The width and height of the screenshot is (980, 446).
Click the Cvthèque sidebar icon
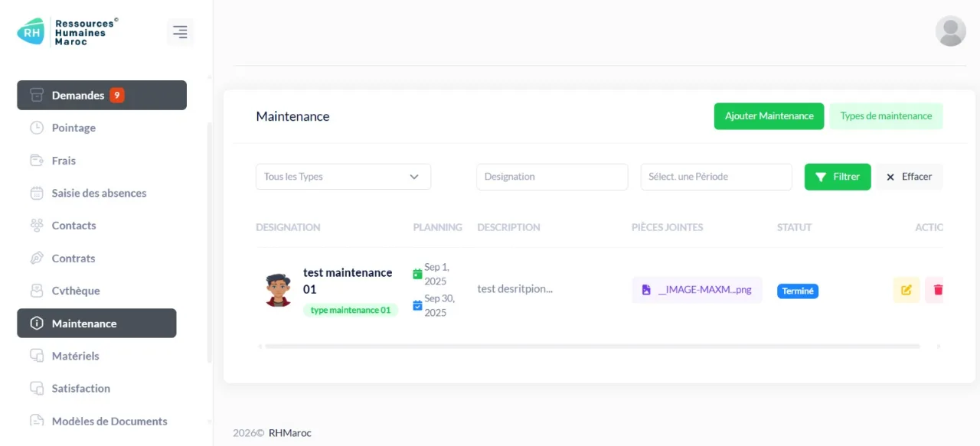click(x=37, y=291)
